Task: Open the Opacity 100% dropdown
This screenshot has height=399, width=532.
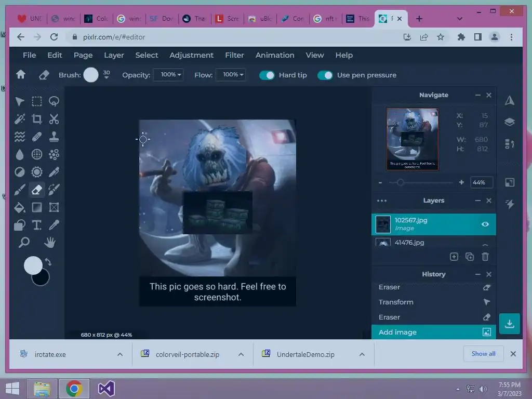Action: [169, 75]
